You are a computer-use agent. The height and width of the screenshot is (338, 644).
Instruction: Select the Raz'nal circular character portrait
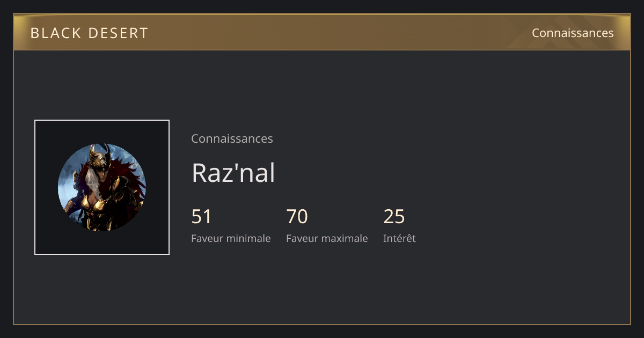[x=102, y=187]
